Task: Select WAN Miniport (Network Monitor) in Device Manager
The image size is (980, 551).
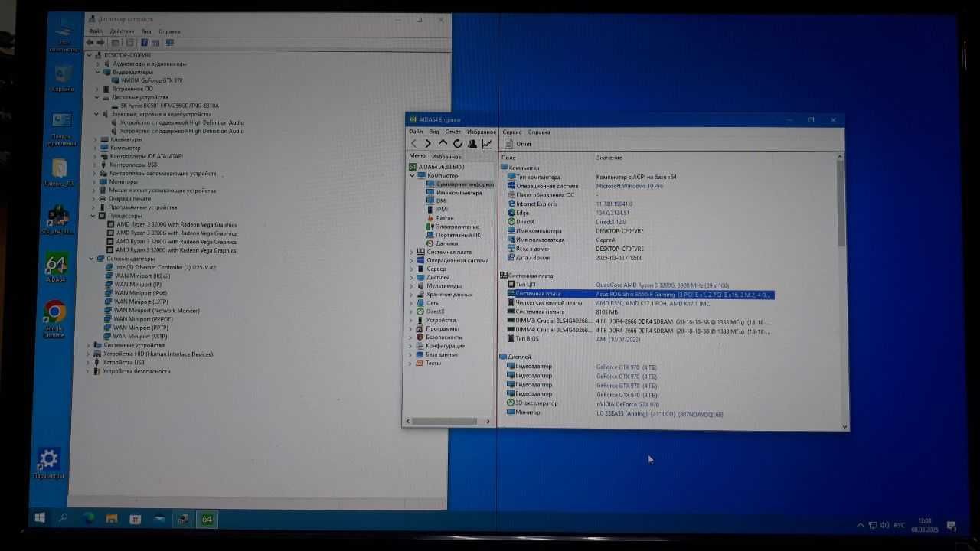Action: (156, 311)
